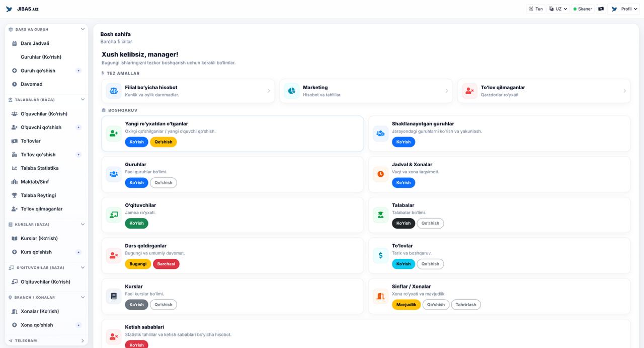This screenshot has height=348, width=644.
Task: Select Talaba Statistika sidebar item
Action: pyautogui.click(x=39, y=168)
